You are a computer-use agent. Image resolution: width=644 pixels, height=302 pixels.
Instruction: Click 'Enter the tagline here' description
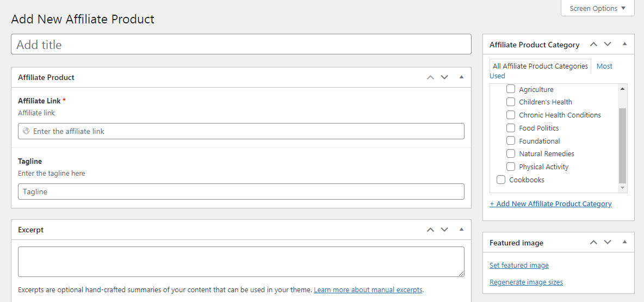tap(52, 174)
